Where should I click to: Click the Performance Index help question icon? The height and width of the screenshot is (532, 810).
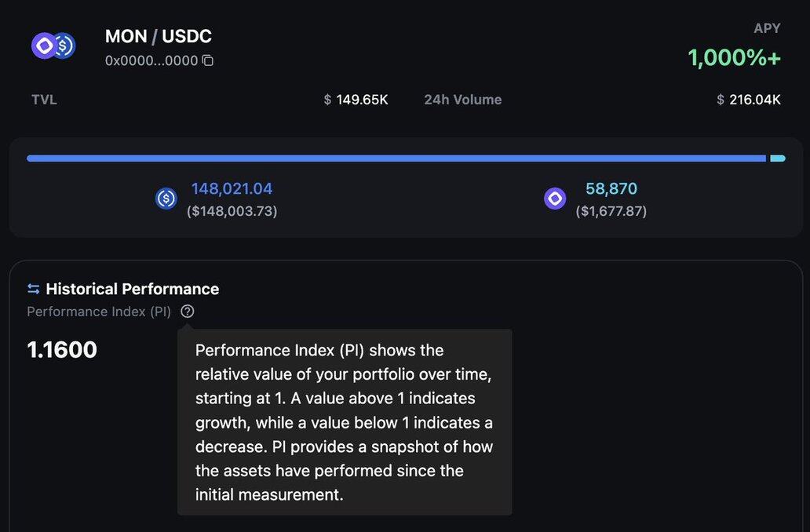pyautogui.click(x=187, y=312)
